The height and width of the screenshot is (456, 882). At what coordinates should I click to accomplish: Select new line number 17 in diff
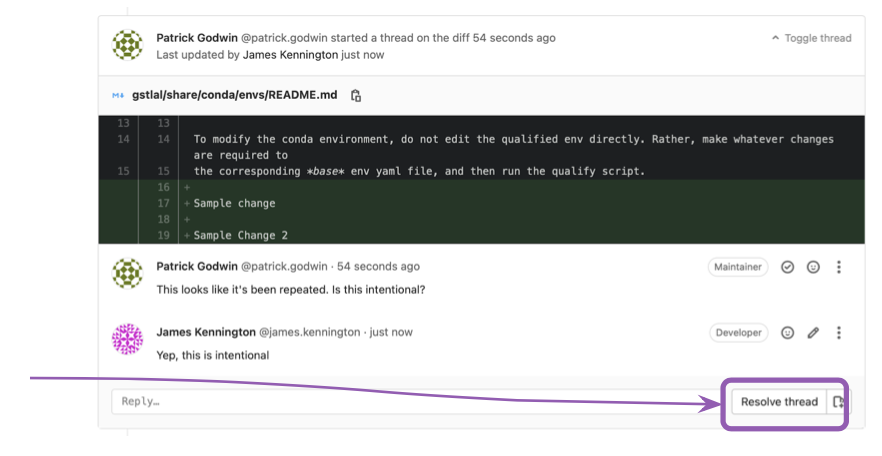tap(163, 203)
